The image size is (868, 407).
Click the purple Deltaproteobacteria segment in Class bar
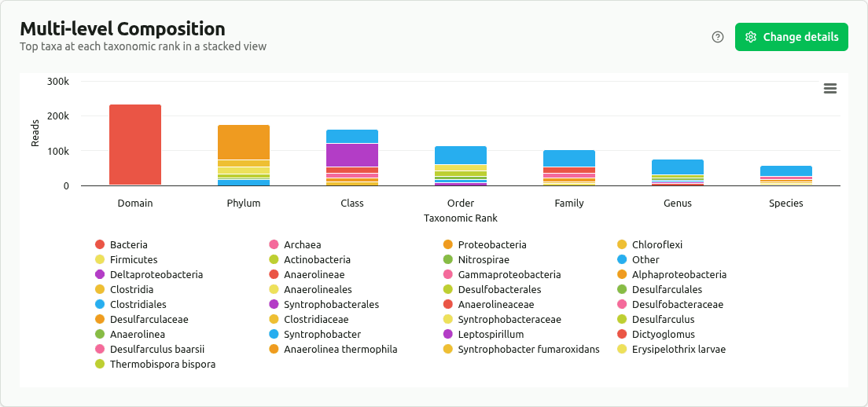pyautogui.click(x=352, y=155)
